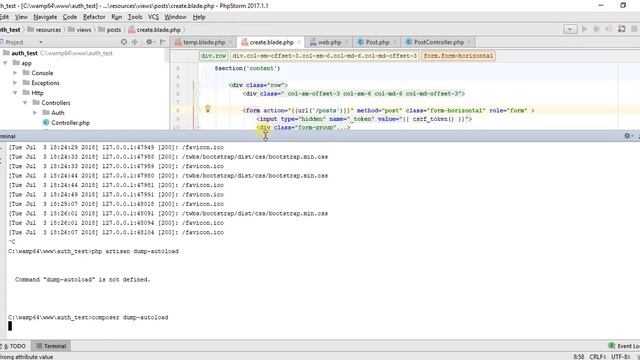Open the Tools menu
This screenshot has width=640, height=360.
pyautogui.click(x=135, y=17)
